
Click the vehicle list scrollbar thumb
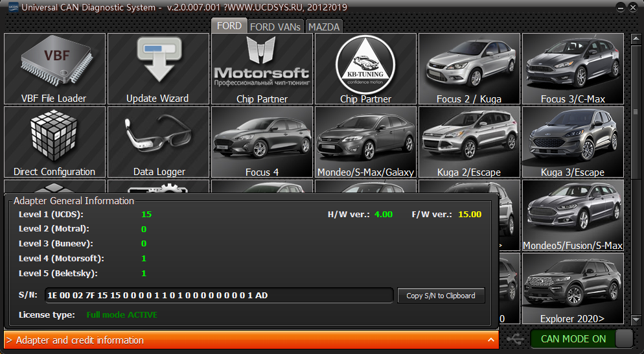(636, 112)
